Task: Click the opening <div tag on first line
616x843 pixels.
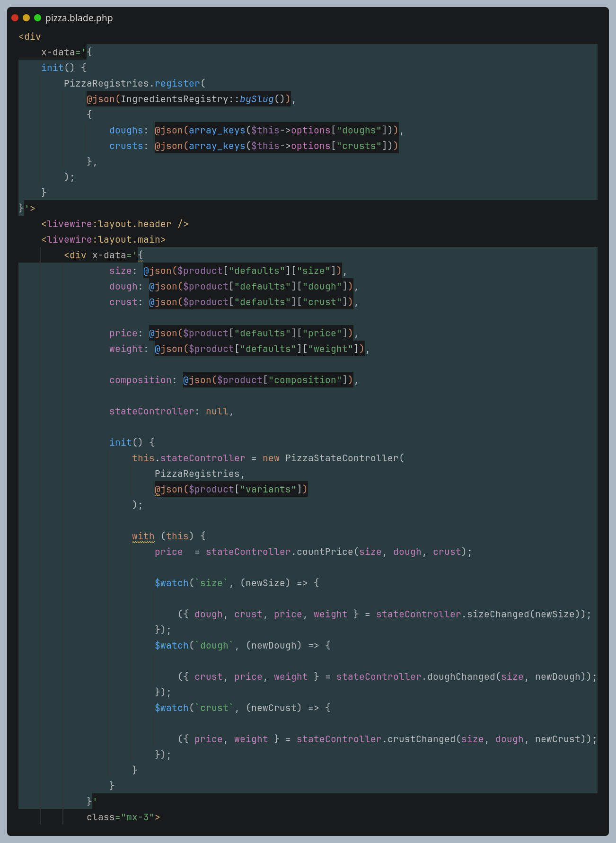Action: [30, 37]
